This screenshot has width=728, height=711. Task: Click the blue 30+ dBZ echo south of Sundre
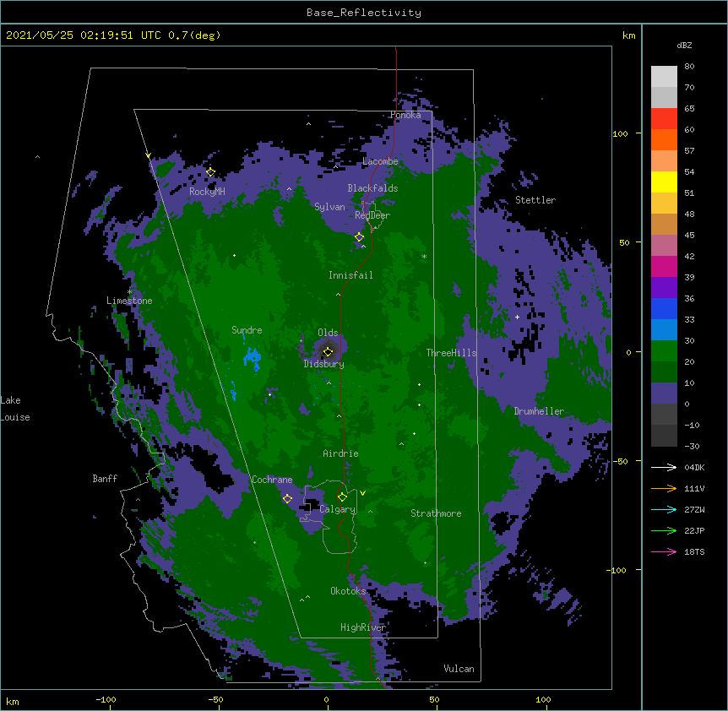[253, 359]
